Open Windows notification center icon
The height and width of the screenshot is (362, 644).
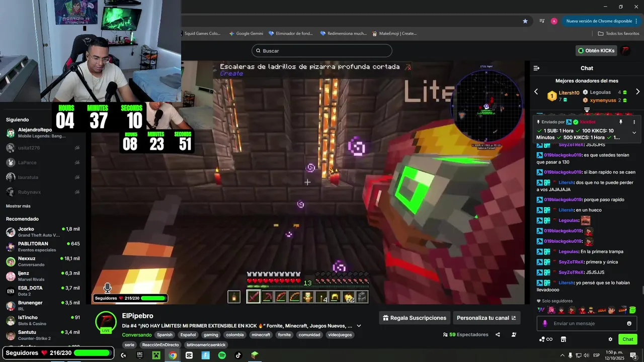(633, 355)
